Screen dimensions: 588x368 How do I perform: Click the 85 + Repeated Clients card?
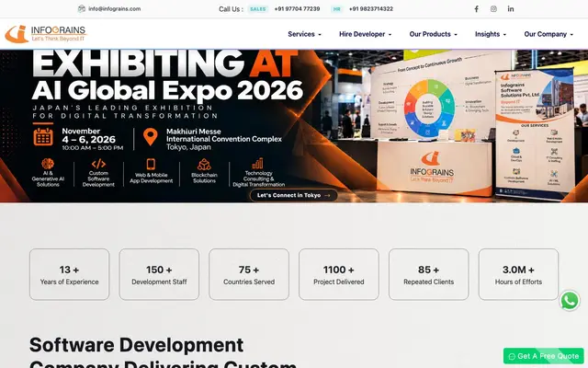click(429, 274)
